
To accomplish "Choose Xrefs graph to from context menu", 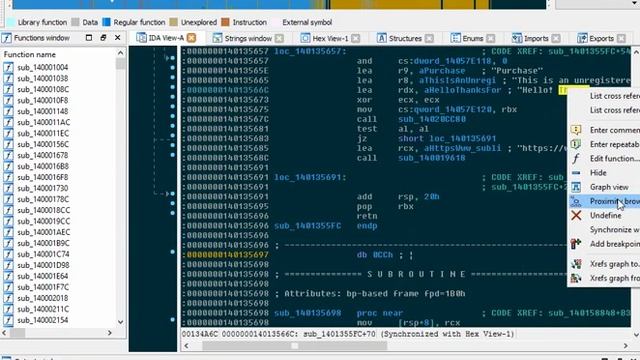I will click(x=604, y=264).
